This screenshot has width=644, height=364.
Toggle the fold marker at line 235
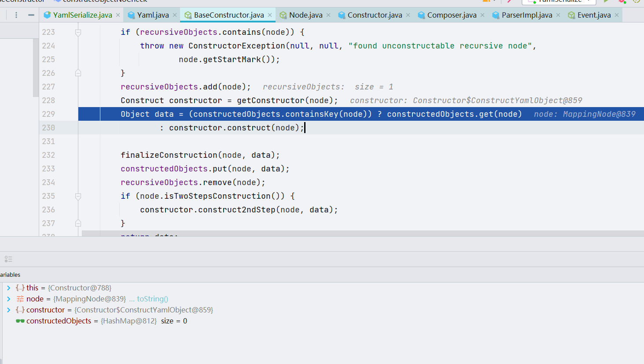[78, 196]
